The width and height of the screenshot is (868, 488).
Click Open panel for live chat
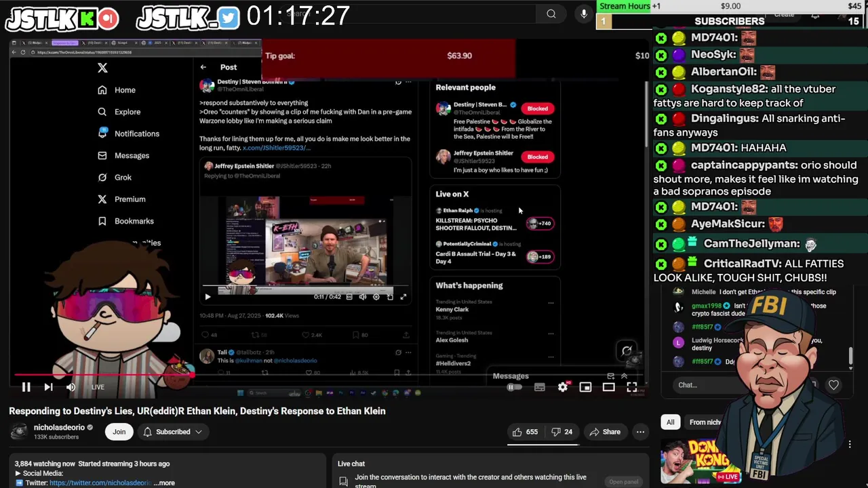coord(623,482)
